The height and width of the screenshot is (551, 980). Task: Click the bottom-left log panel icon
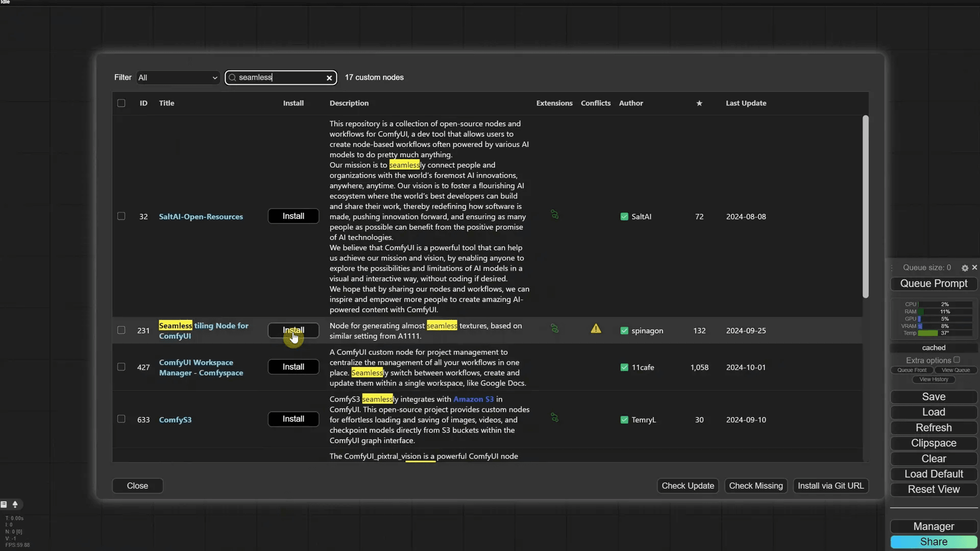click(x=4, y=505)
